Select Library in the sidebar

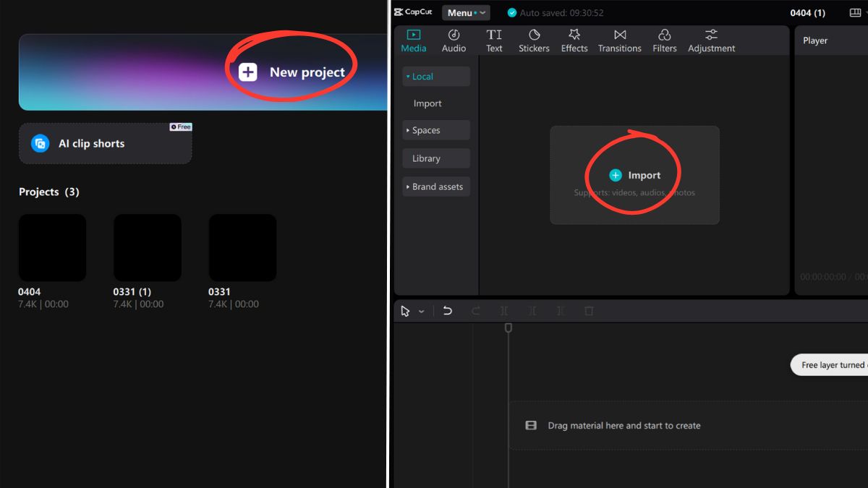click(436, 158)
